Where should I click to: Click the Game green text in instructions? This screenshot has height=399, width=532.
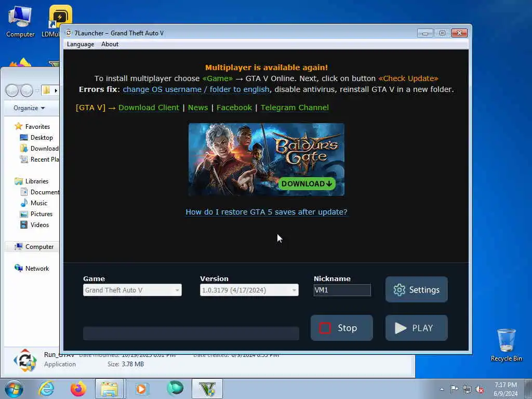[218, 78]
